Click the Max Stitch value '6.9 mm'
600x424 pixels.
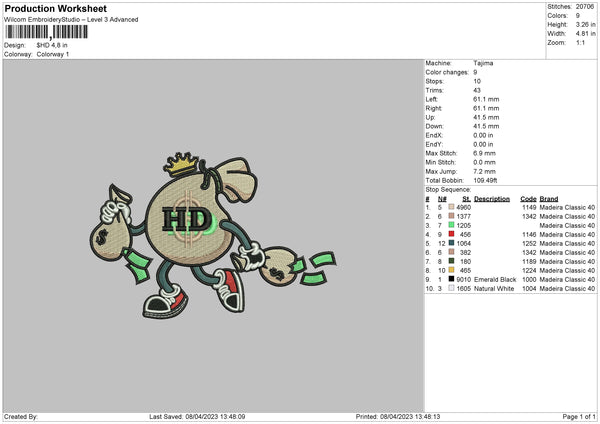(484, 153)
